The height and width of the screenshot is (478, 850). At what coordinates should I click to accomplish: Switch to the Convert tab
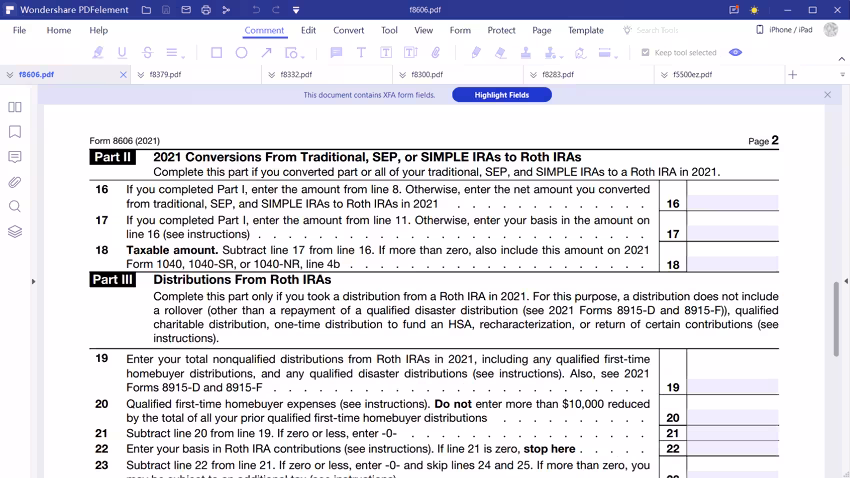pos(349,30)
